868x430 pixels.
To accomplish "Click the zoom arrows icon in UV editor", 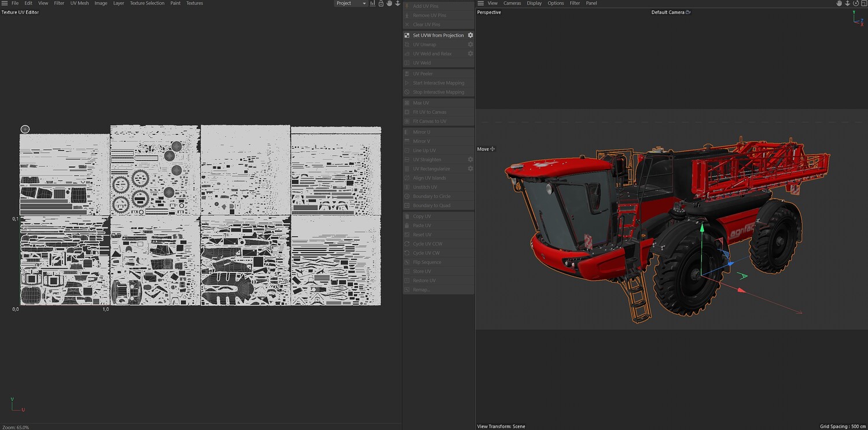I will click(x=398, y=3).
